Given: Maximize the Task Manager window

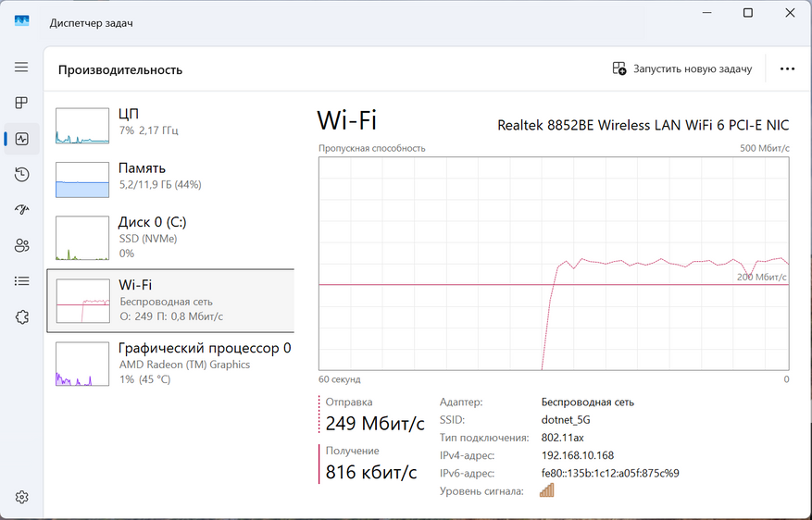Looking at the screenshot, I should tap(748, 12).
